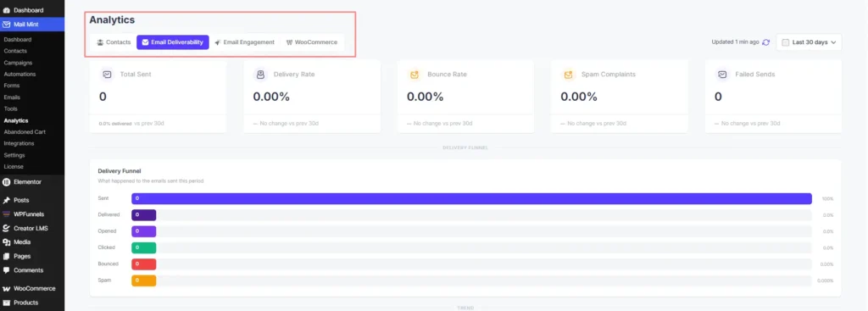Viewport: 868px width, 311px height.
Task: Click the Bounce Rate card icon
Action: pos(414,75)
